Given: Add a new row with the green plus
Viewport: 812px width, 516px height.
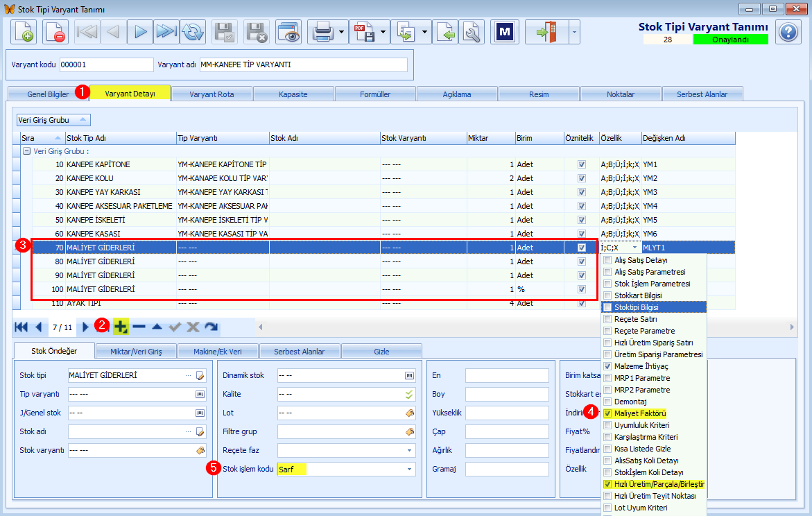Looking at the screenshot, I should point(121,327).
